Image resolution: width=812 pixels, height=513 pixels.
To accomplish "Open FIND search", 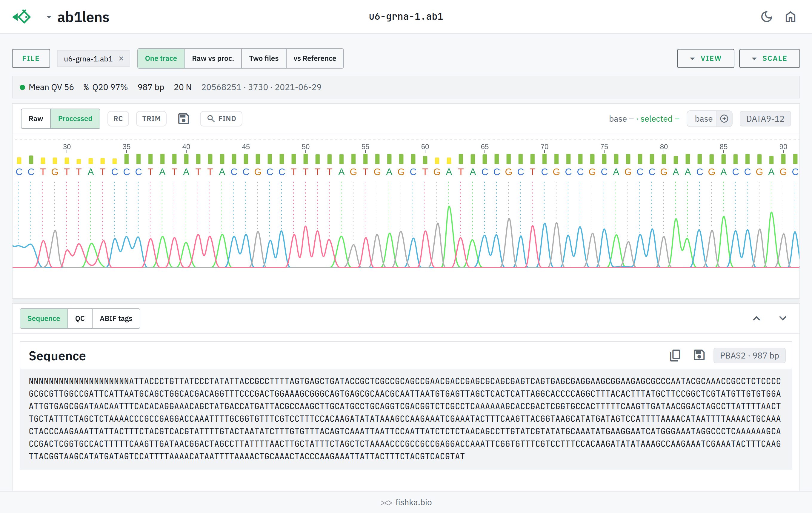I will (221, 119).
